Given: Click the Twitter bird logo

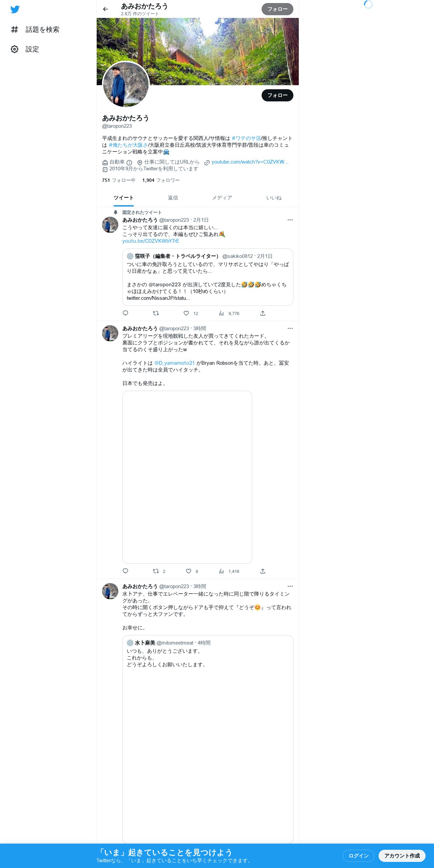Looking at the screenshot, I should point(15,9).
